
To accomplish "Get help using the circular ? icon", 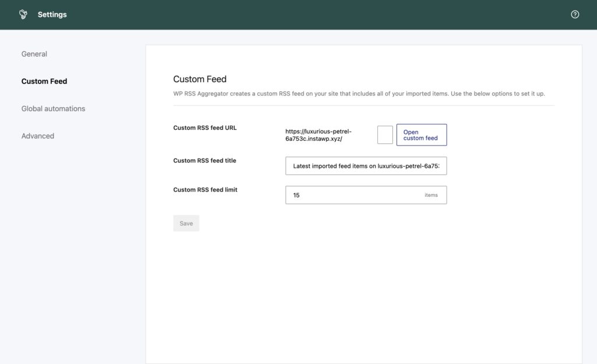I will point(575,14).
